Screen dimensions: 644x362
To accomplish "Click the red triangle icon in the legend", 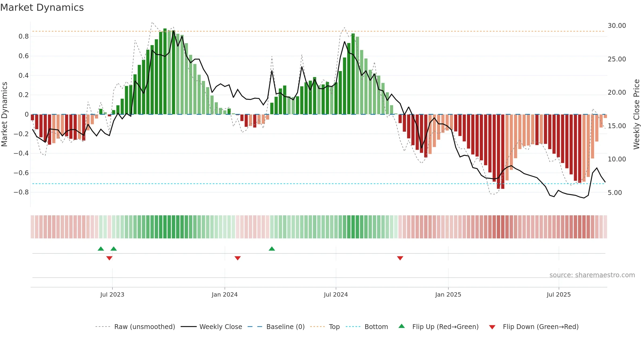I will [492, 327].
